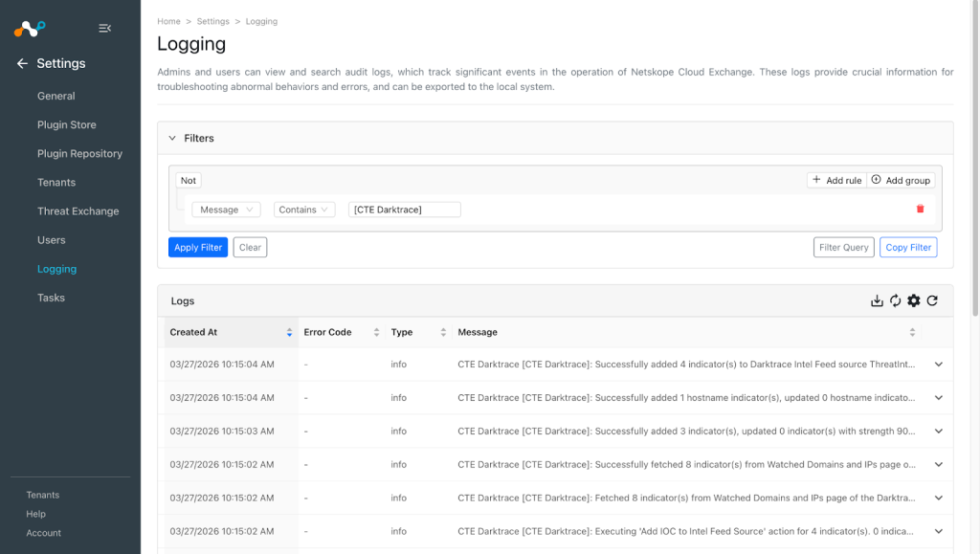Click timestamp '03/27/2026 10:15:03 AM'

(222, 432)
